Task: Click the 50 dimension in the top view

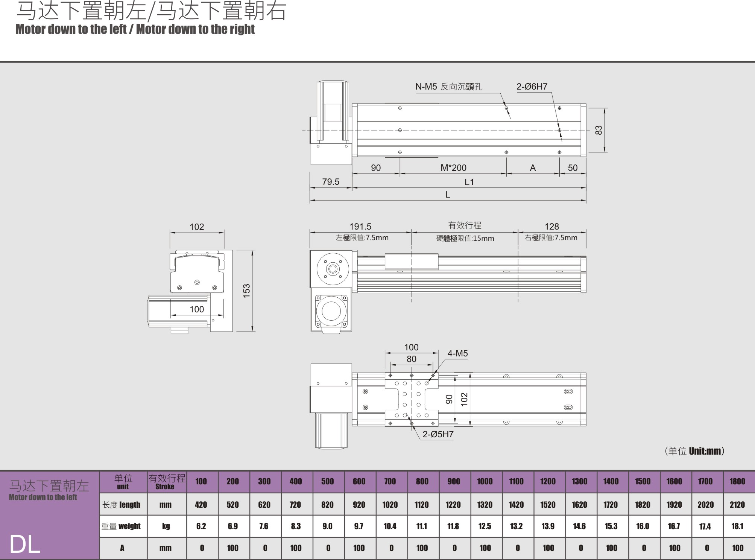Action: pyautogui.click(x=573, y=168)
